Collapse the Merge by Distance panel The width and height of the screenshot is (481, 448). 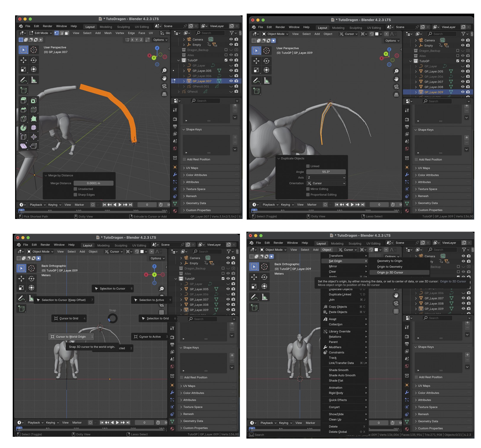click(46, 175)
